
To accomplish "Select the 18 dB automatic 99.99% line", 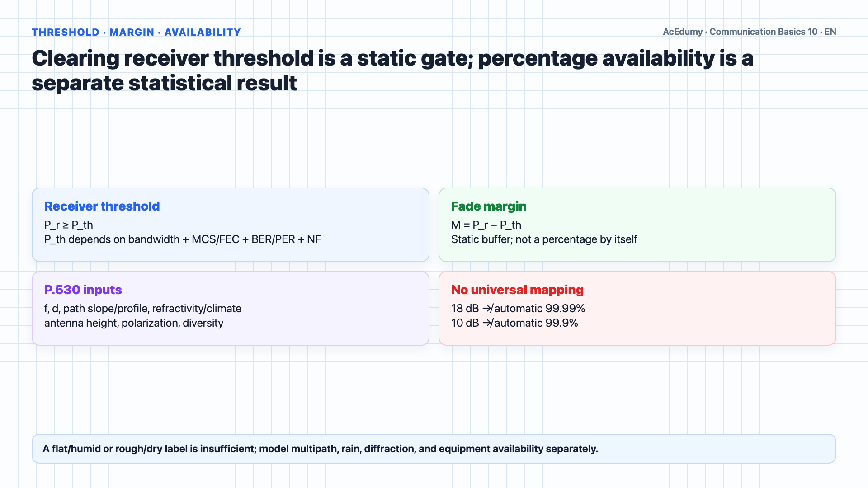I will [x=518, y=309].
